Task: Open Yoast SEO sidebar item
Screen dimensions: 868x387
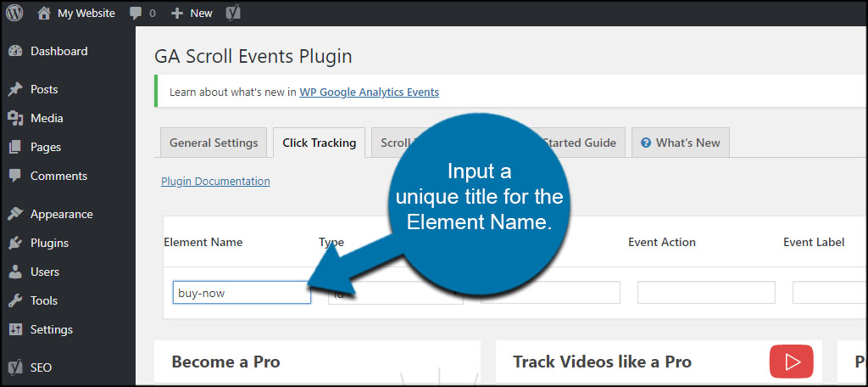Action: click(41, 367)
